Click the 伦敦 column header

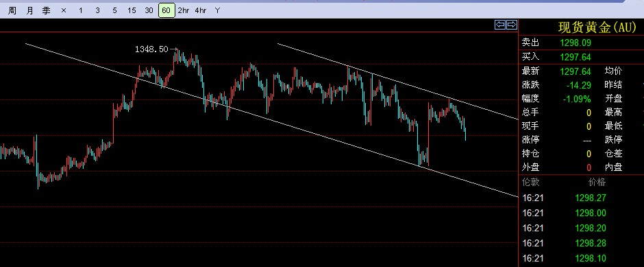tap(531, 183)
